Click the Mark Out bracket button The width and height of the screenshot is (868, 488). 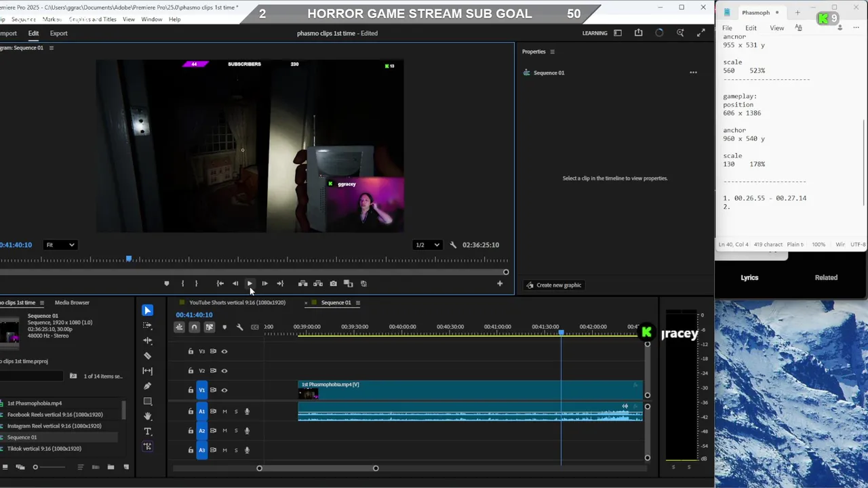coord(197,283)
